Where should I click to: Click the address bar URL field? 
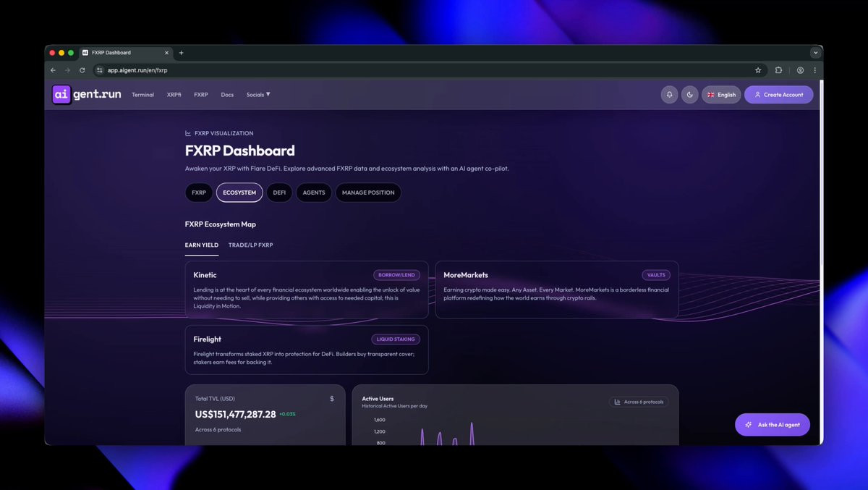428,70
